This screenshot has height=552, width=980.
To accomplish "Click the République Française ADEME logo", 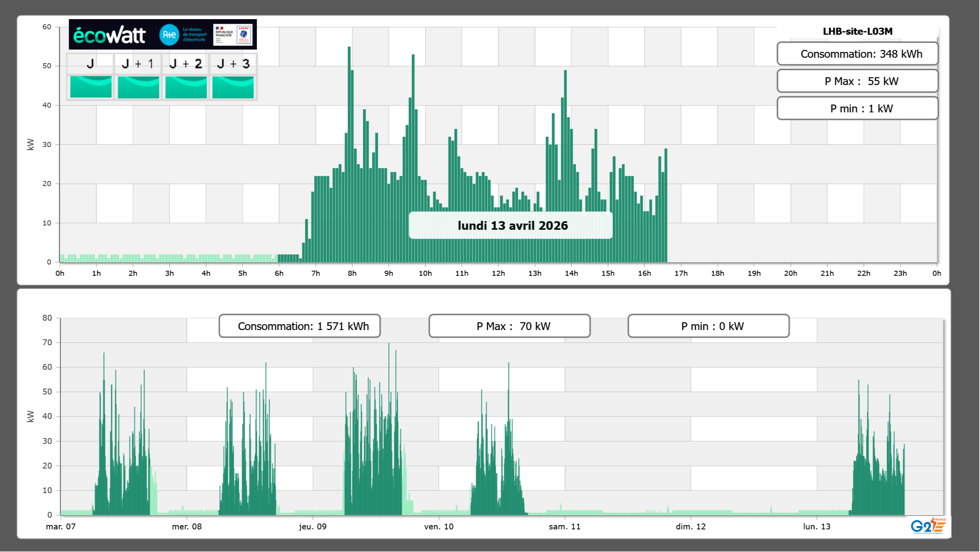I will tap(233, 35).
